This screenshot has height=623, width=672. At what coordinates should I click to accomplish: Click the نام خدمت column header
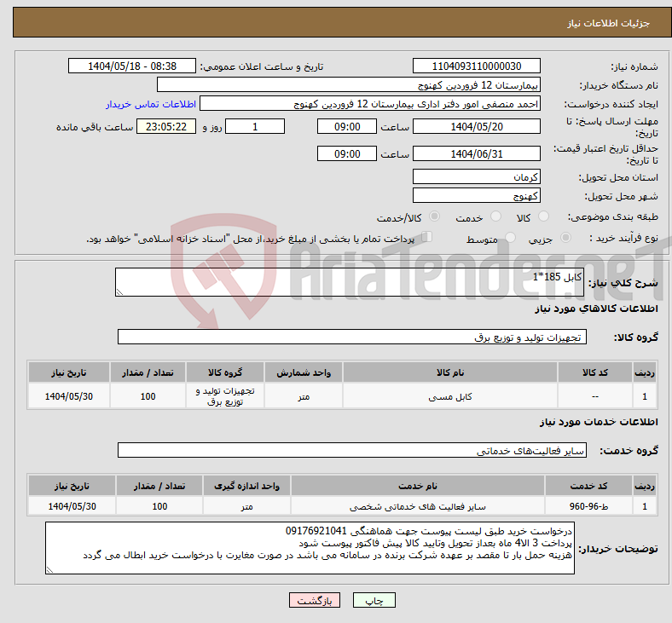click(417, 486)
